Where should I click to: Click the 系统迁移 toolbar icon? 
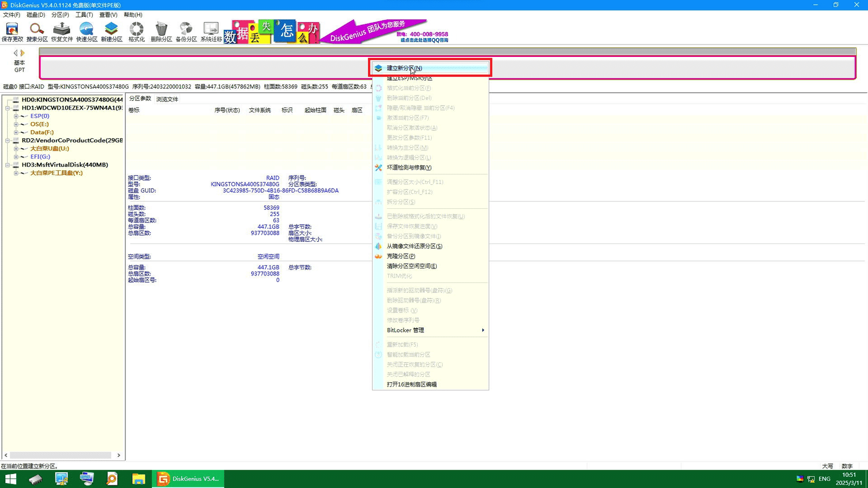coord(211,32)
